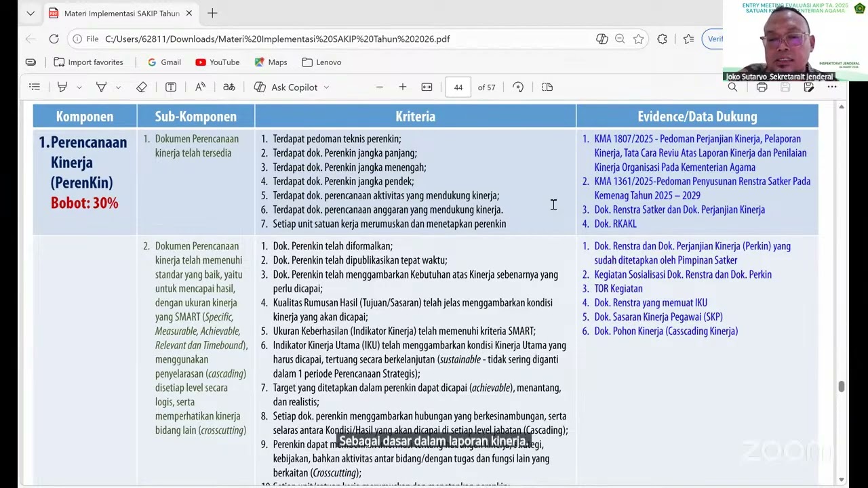Click the Kriteria column header

(416, 117)
